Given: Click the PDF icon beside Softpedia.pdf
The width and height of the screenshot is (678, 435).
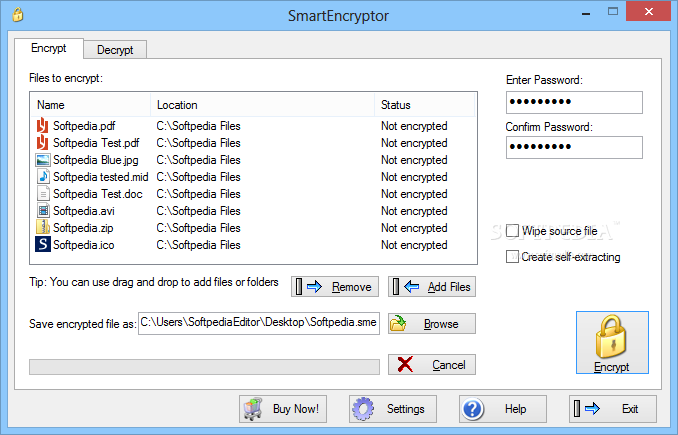Looking at the screenshot, I should 42,126.
